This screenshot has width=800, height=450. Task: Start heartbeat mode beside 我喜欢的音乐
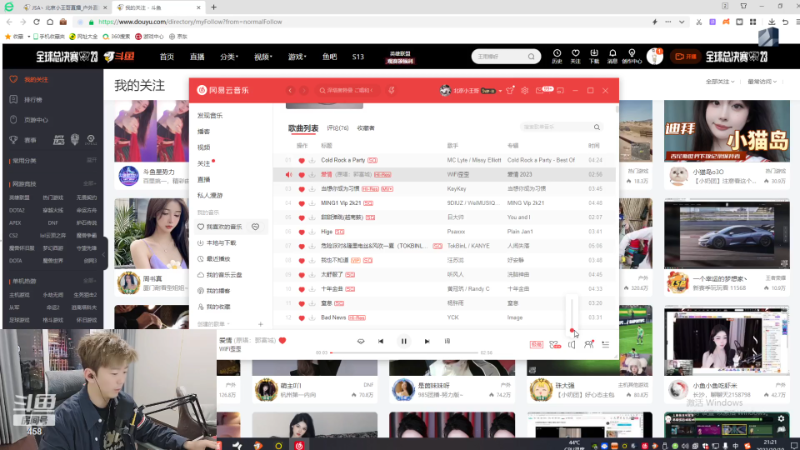[255, 227]
